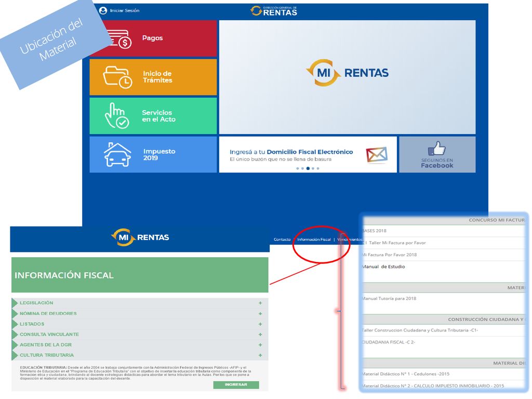
Task: Click the MI RENTAS logo in the lower header
Action: tap(140, 237)
